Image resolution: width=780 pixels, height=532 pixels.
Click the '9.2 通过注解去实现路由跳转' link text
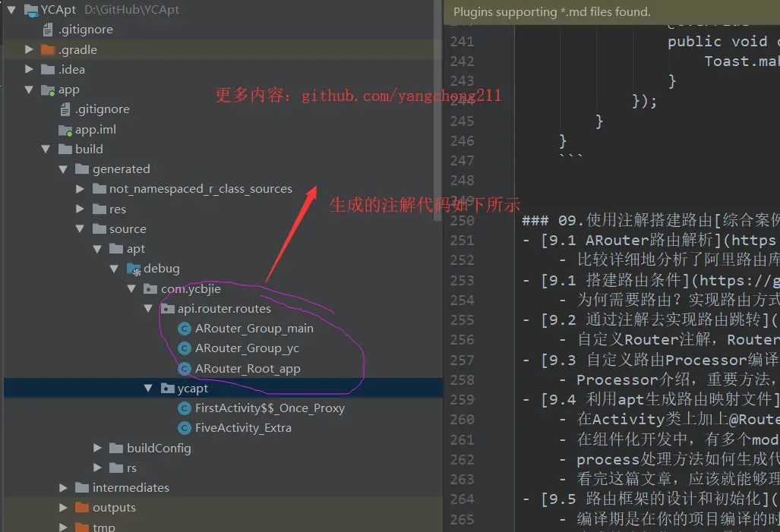coord(656,320)
